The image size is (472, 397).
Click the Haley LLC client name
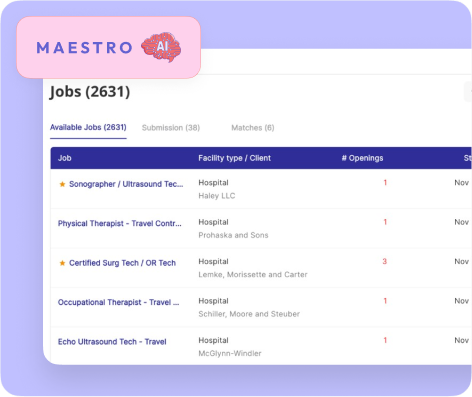coord(217,196)
